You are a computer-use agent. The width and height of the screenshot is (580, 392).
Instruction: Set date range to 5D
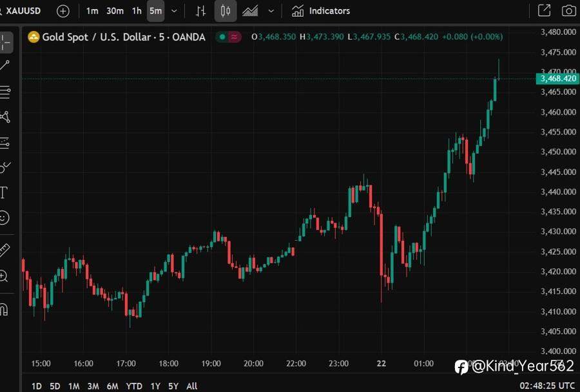click(55, 386)
